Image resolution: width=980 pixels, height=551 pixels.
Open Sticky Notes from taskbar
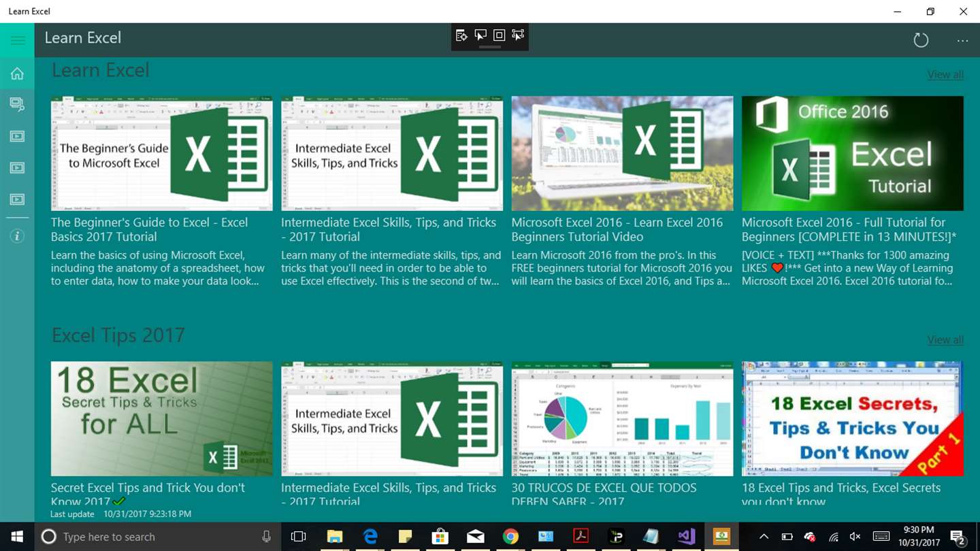tap(405, 537)
